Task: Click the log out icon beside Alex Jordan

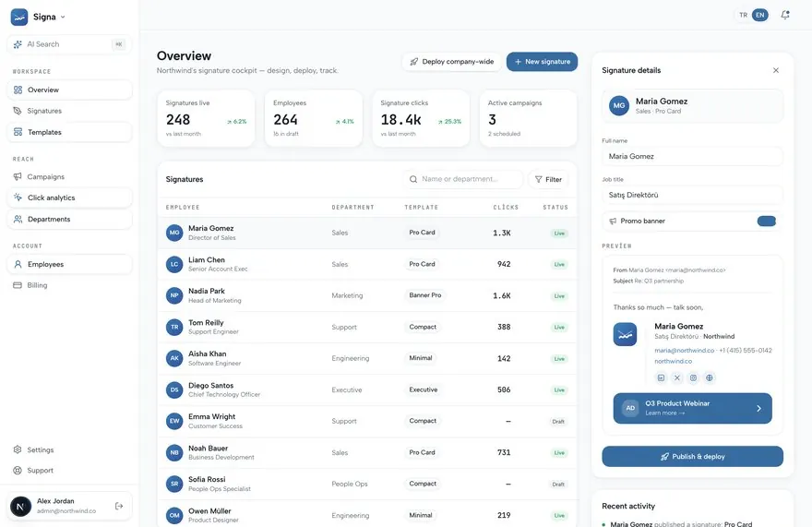Action: 119,506
